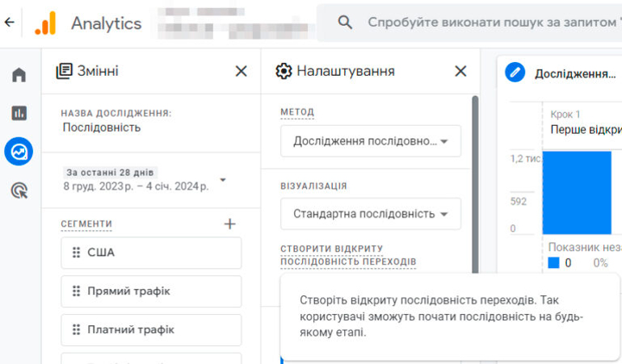The height and width of the screenshot is (364, 622).
Task: Select the США segment
Action: 151,253
